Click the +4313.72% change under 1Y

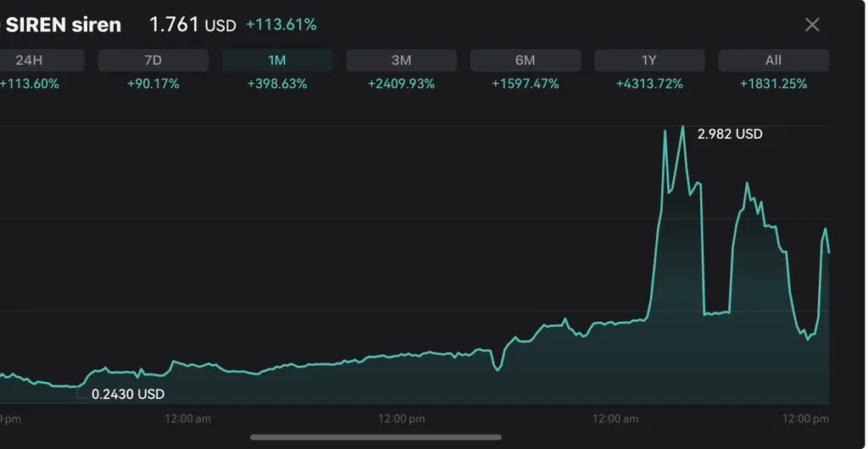(x=649, y=84)
